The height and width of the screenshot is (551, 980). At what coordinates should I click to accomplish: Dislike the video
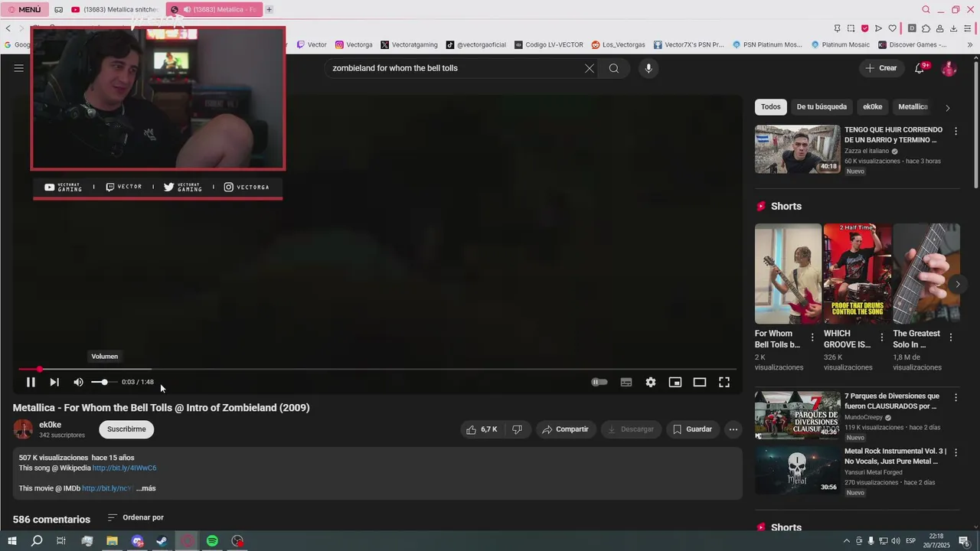[x=518, y=429]
